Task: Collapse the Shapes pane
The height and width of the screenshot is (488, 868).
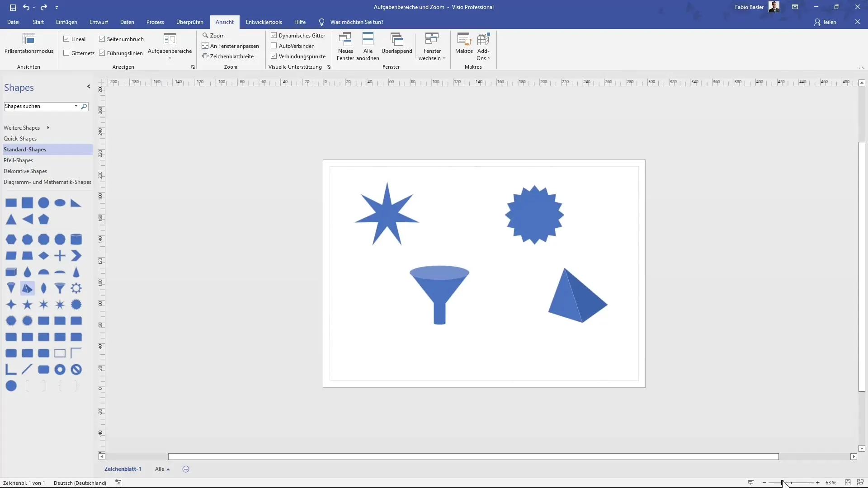Action: coord(89,87)
